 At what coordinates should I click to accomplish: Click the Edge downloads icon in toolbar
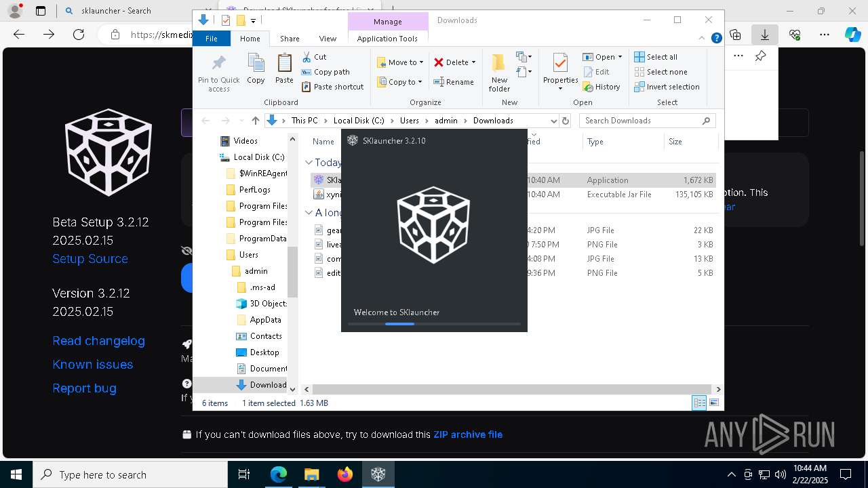[765, 35]
